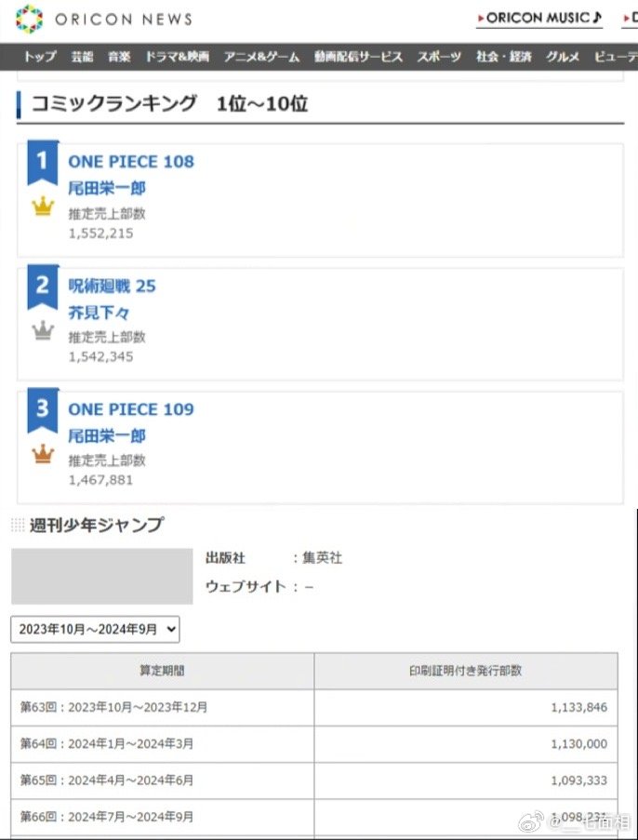The width and height of the screenshot is (638, 840).
Task: Click the gold crown icon
Action: click(43, 206)
